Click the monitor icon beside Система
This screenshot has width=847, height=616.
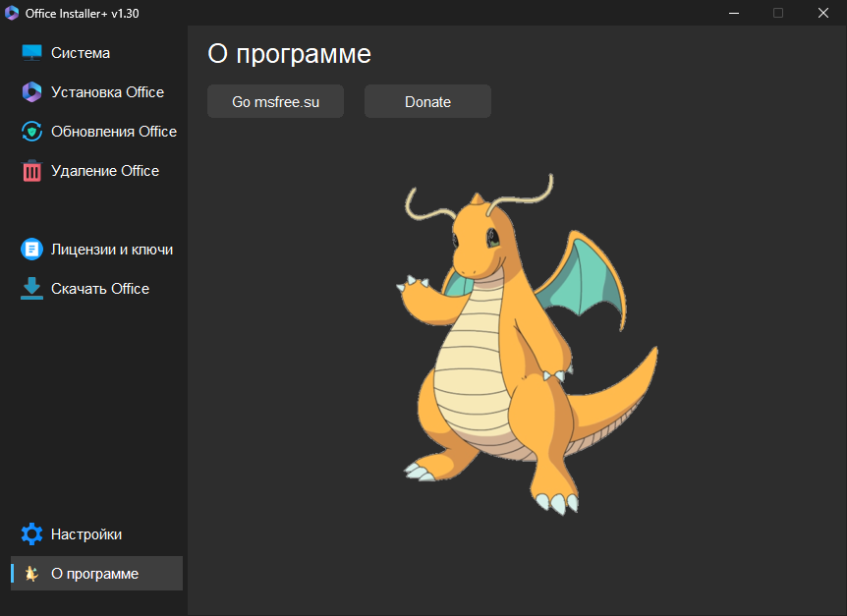click(32, 53)
